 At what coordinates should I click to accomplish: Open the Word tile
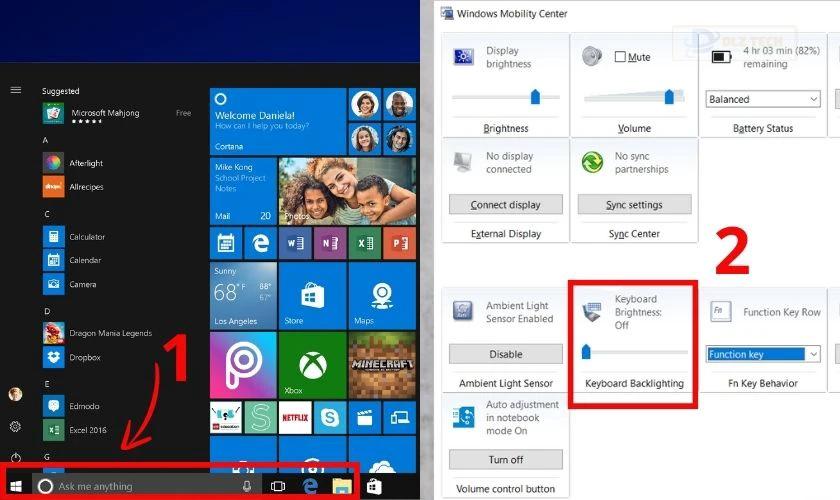point(295,243)
